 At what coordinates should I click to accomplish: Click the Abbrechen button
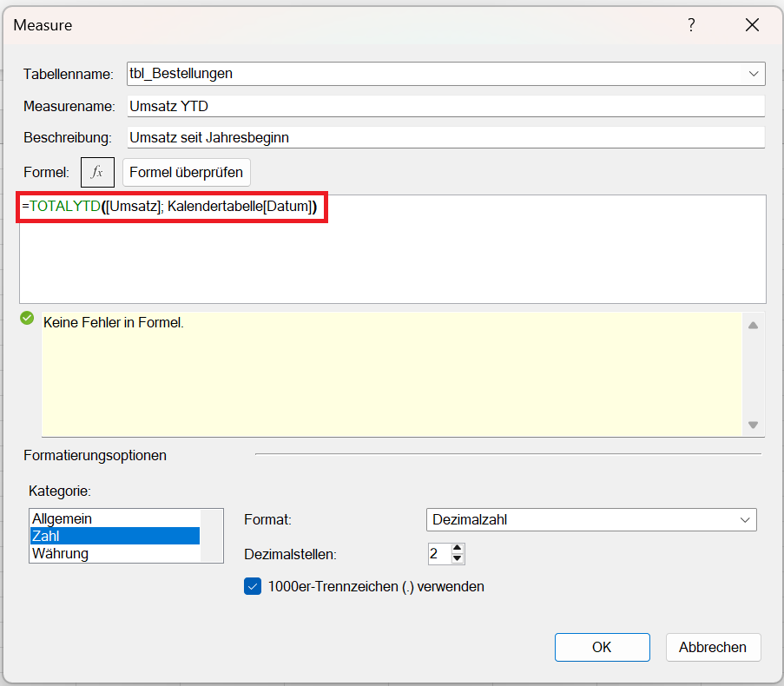coord(713,647)
